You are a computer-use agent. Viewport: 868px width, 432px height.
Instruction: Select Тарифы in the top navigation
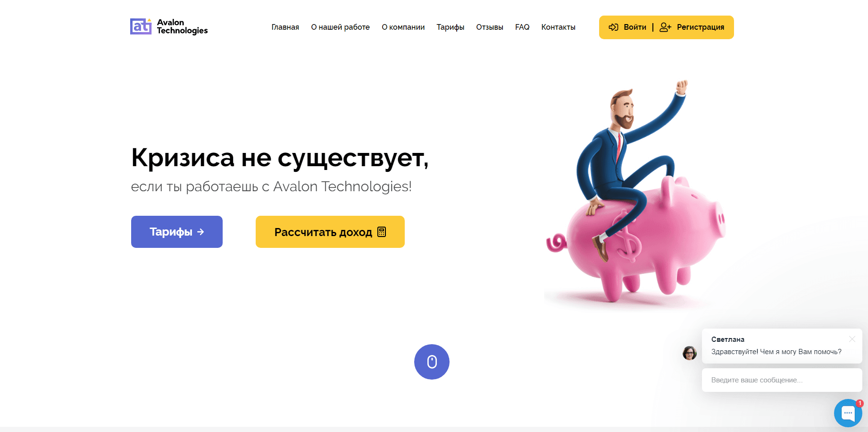pos(451,27)
